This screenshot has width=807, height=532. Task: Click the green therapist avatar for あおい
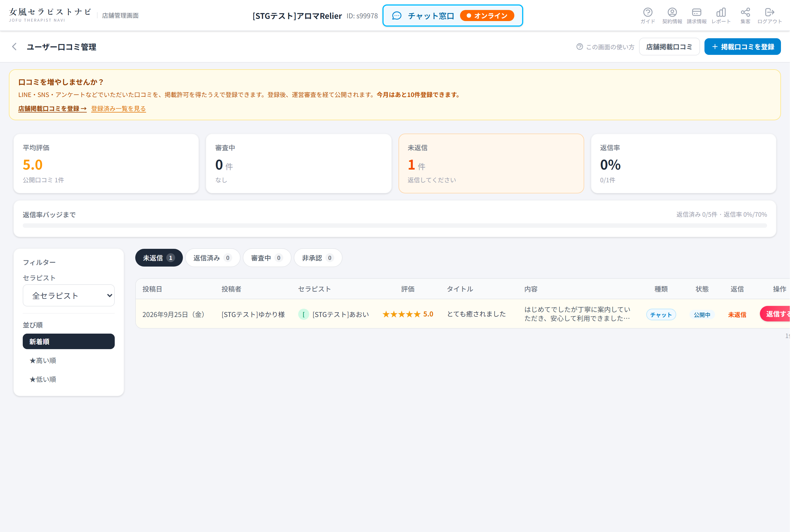(303, 314)
